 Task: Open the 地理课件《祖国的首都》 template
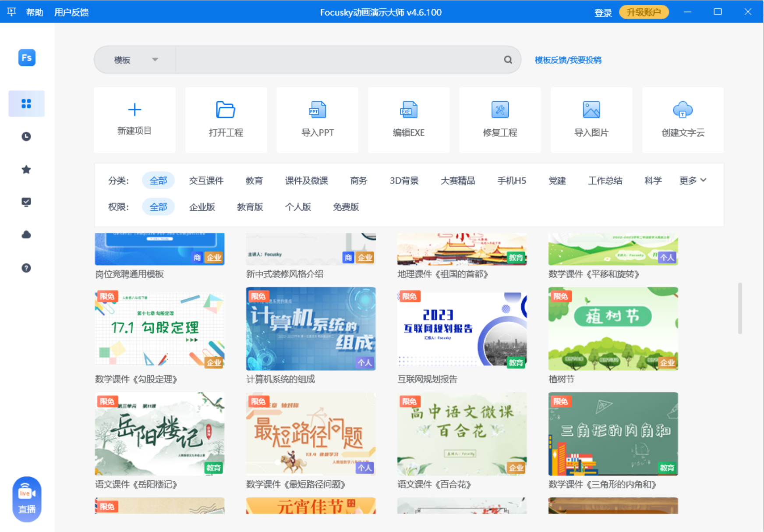click(462, 249)
